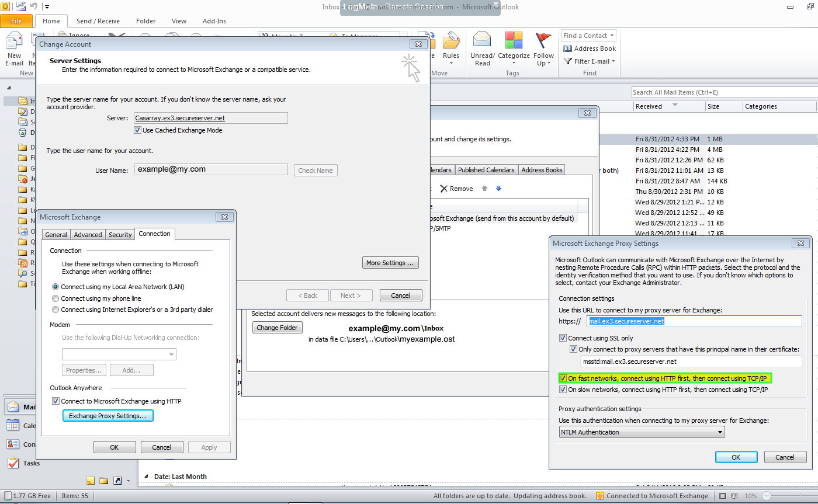Open the navigation pane configure buttons arrow

click(128, 481)
